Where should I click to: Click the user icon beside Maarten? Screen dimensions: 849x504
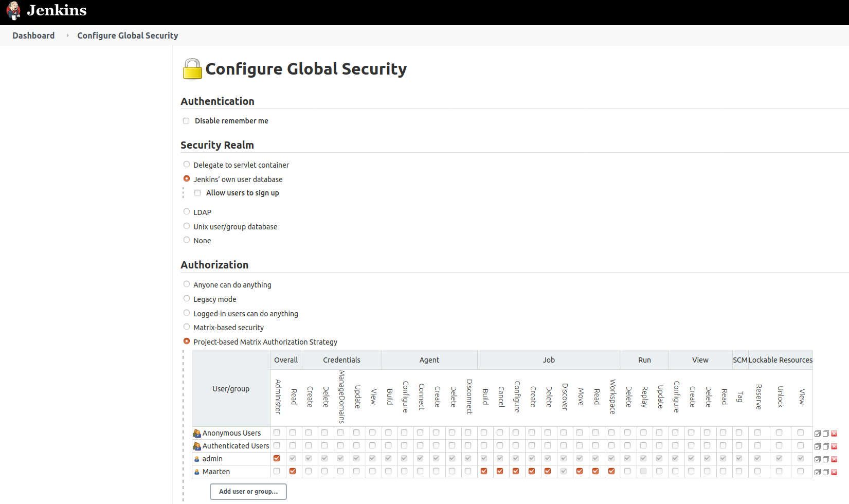(x=197, y=472)
